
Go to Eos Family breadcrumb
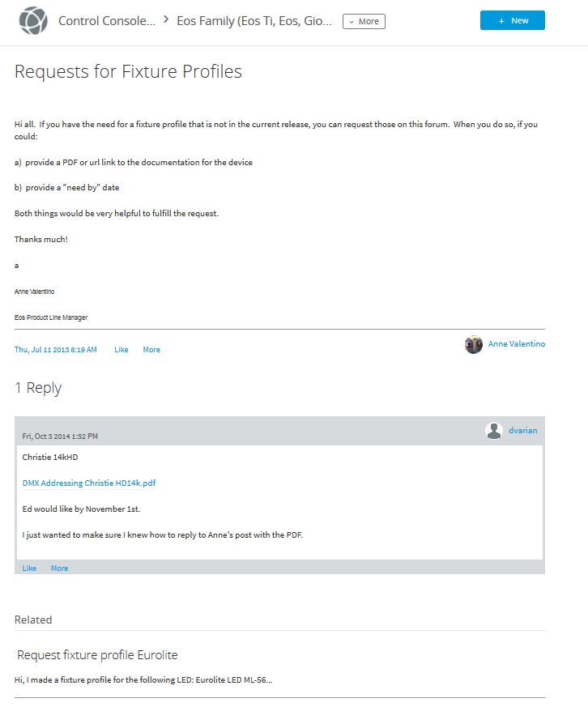coord(254,21)
